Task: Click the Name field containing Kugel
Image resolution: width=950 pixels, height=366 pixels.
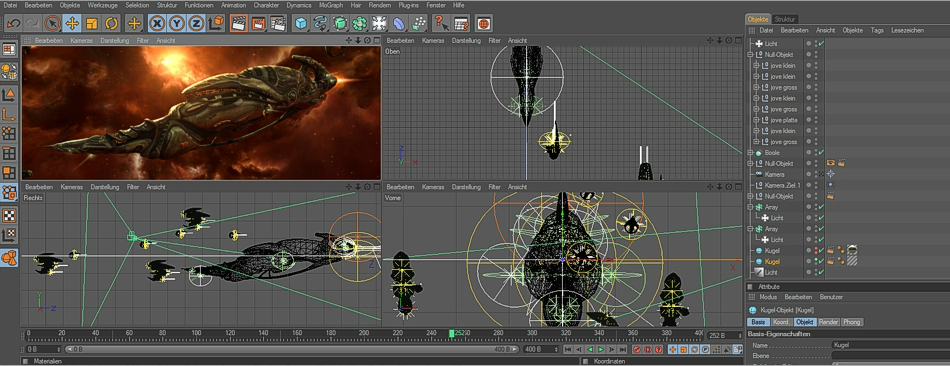Action: coord(891,345)
